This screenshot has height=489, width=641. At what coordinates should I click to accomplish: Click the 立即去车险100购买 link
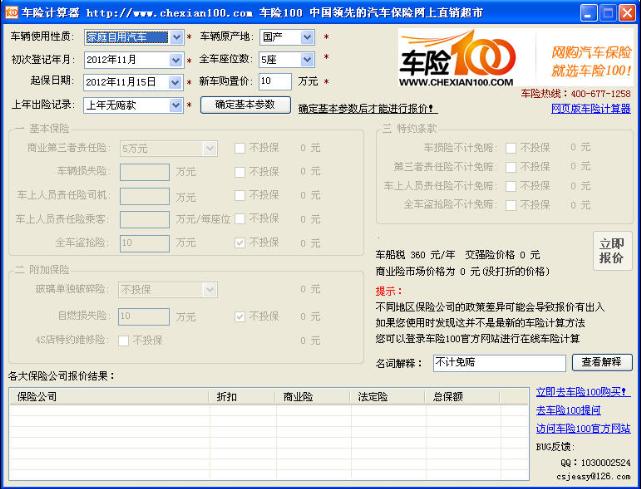pyautogui.click(x=583, y=392)
